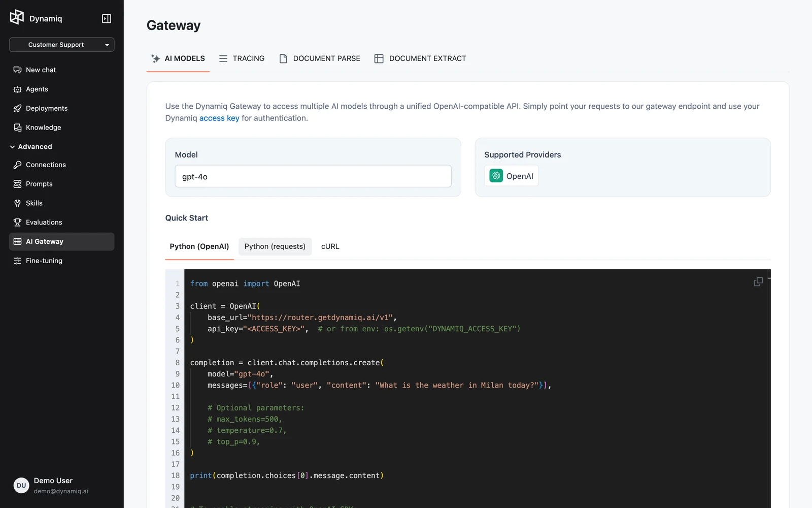This screenshot has height=508, width=812.
Task: Follow the access key link
Action: click(219, 118)
